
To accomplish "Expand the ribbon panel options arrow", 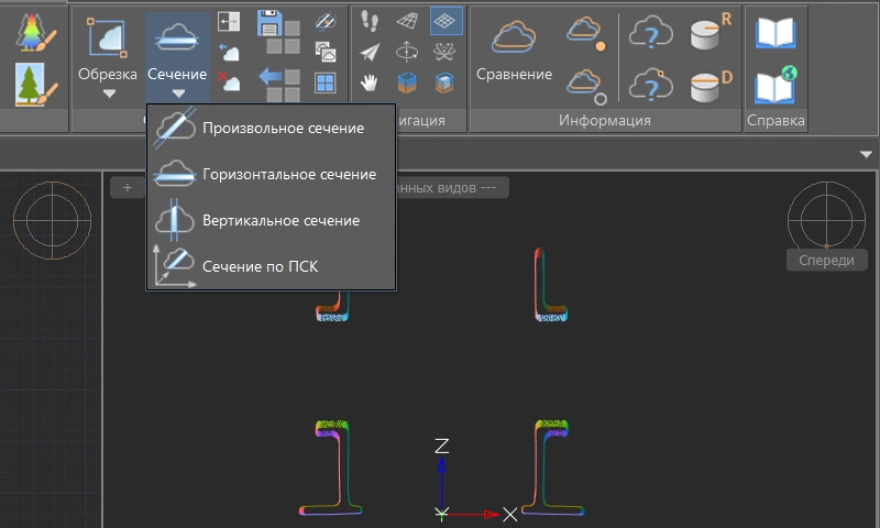I will 865,155.
